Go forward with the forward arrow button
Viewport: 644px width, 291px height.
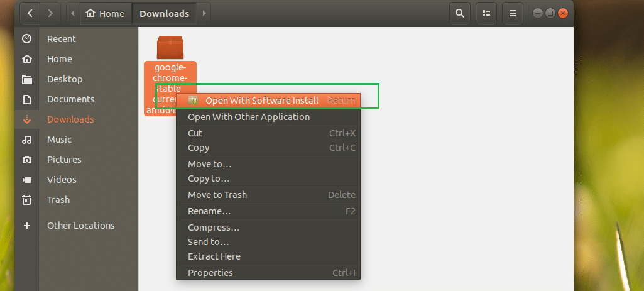point(50,14)
